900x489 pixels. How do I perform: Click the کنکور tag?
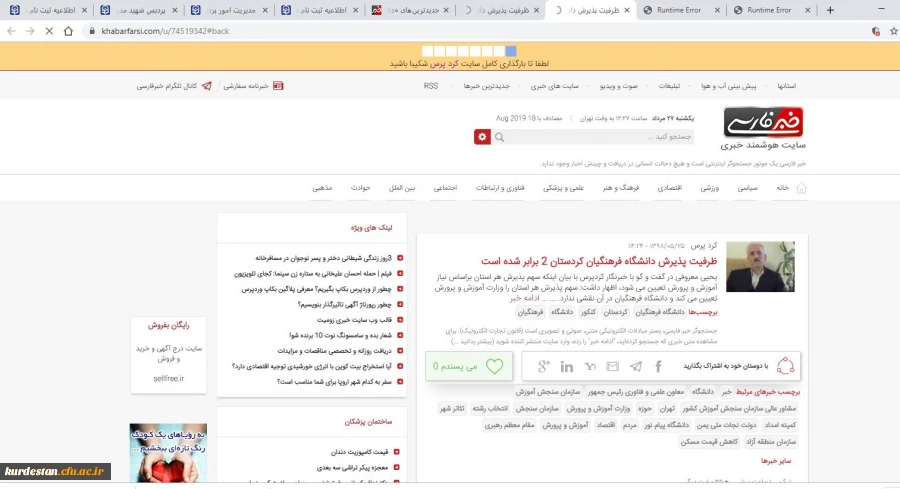(588, 312)
